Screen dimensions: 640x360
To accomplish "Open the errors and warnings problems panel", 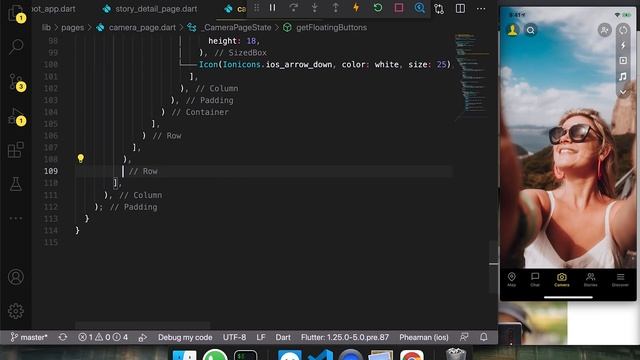I will (103, 337).
